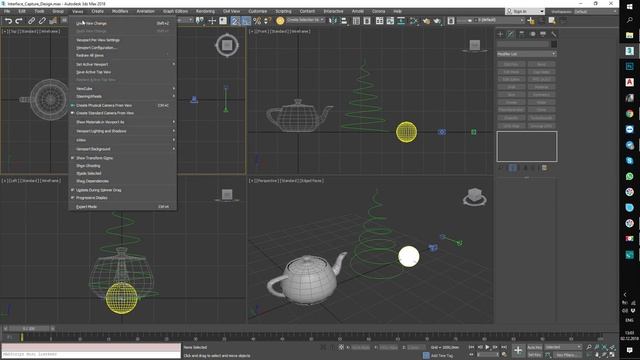Click the object color swatch

click(x=554, y=44)
